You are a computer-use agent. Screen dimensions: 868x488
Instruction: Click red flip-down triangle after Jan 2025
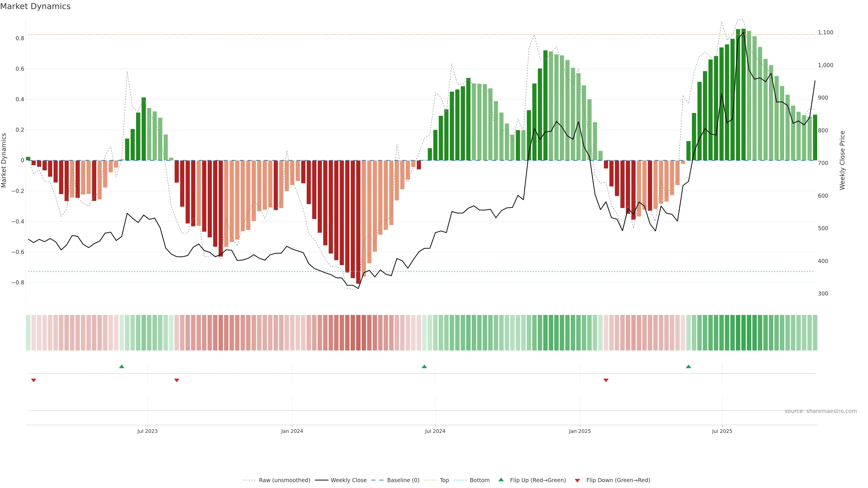(606, 380)
